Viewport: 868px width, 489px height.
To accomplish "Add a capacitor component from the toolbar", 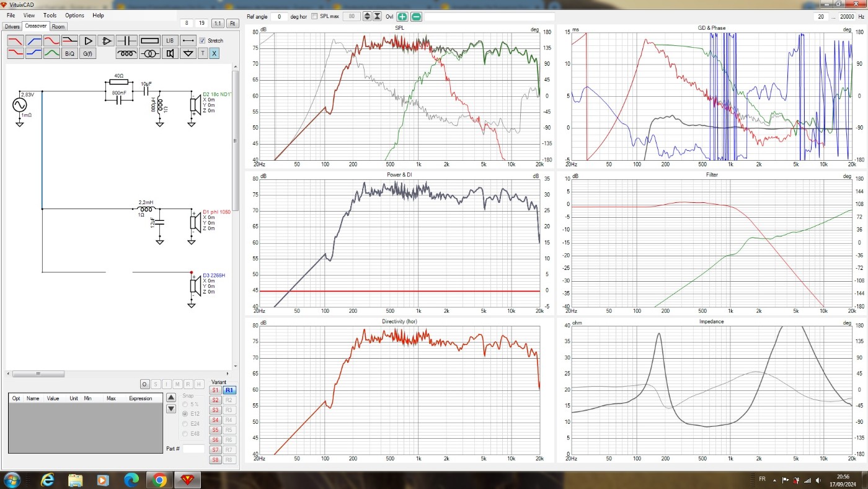I will point(126,40).
